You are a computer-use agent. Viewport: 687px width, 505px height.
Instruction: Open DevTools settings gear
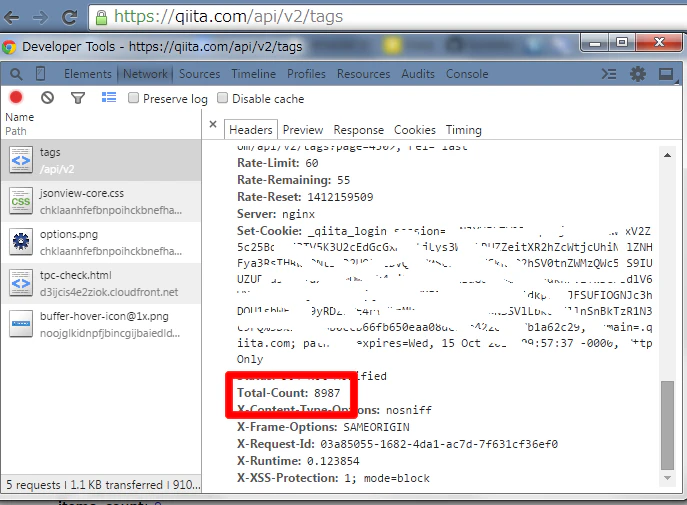(637, 74)
